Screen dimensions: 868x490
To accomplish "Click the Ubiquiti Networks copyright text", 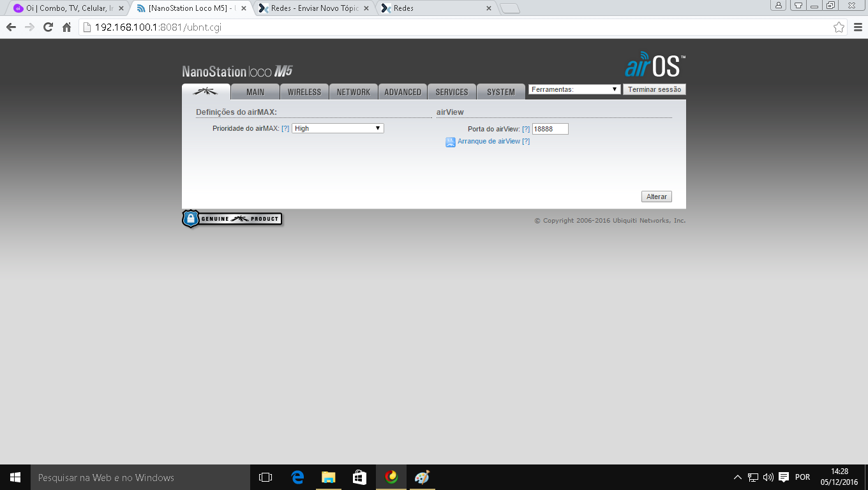I will [x=610, y=221].
